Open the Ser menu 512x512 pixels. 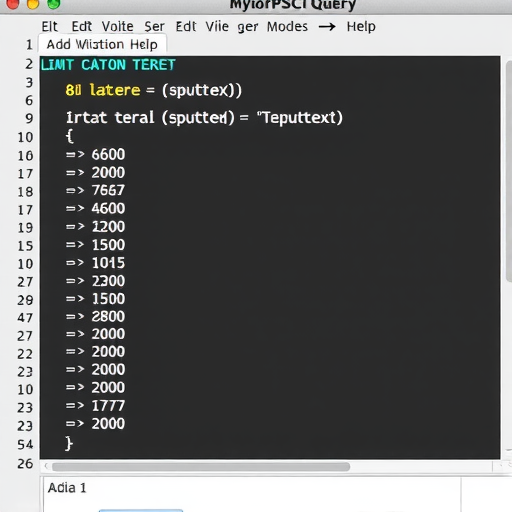coord(154,26)
